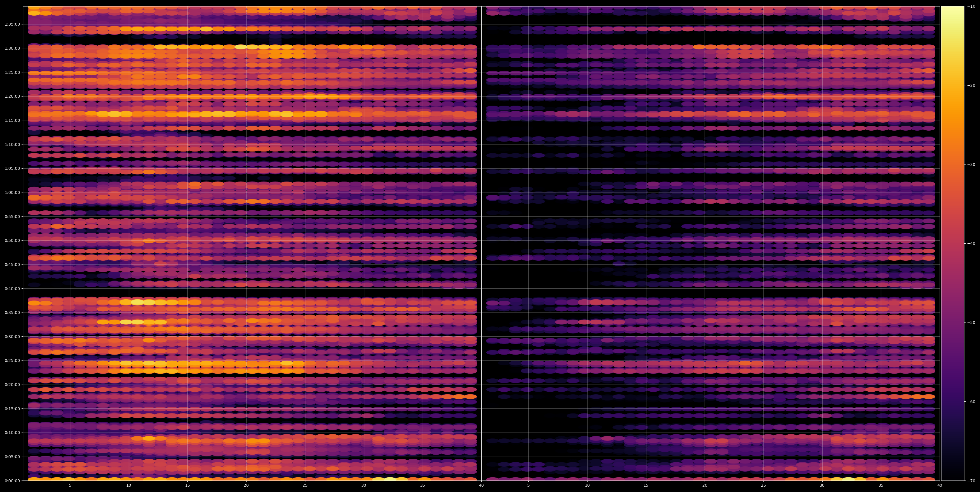
Task: Select x-axis tick 10 under right heatmap
Action: (588, 486)
